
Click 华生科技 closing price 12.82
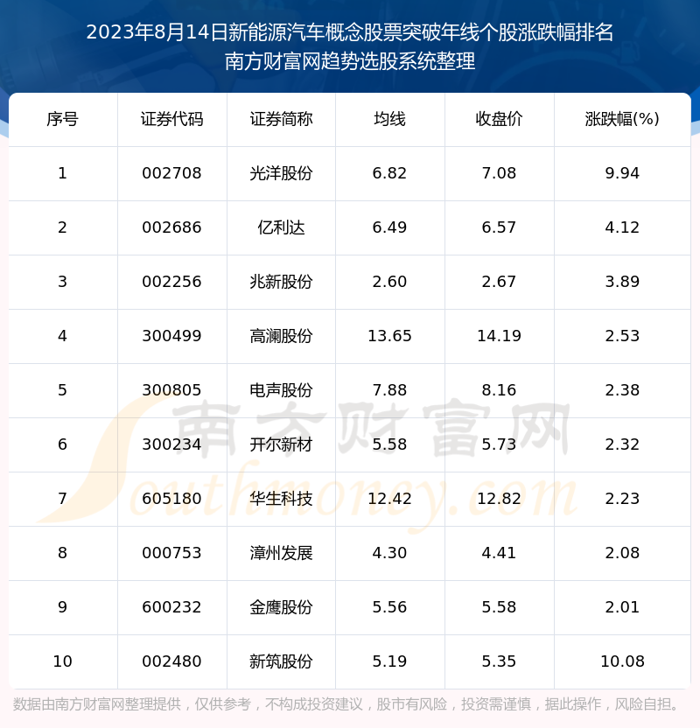(x=499, y=499)
